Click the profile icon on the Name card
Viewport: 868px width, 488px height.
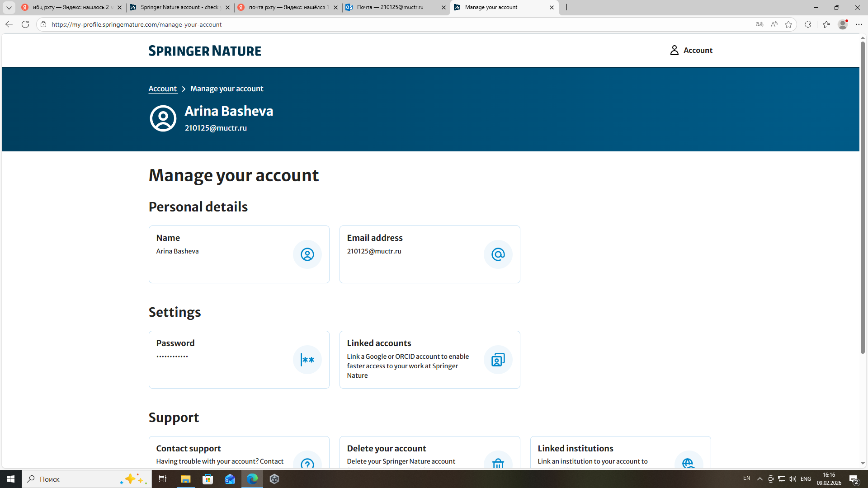[x=307, y=254]
